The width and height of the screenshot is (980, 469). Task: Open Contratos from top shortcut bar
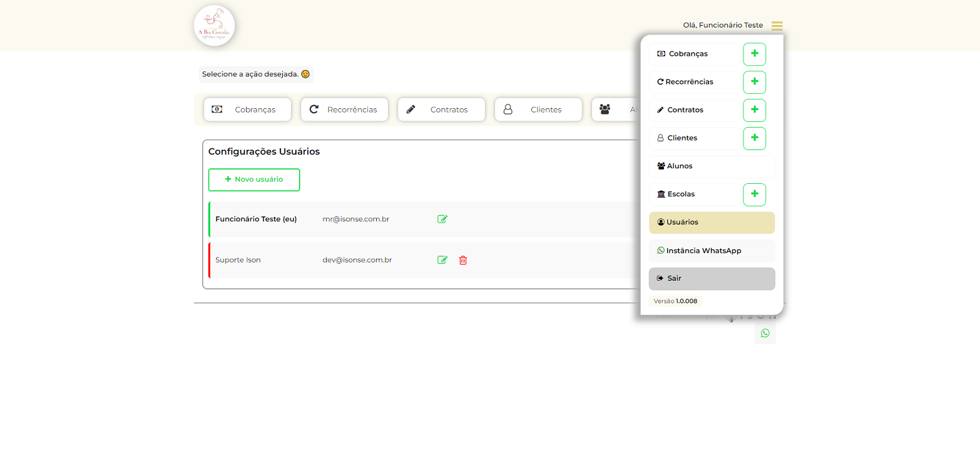coord(441,109)
